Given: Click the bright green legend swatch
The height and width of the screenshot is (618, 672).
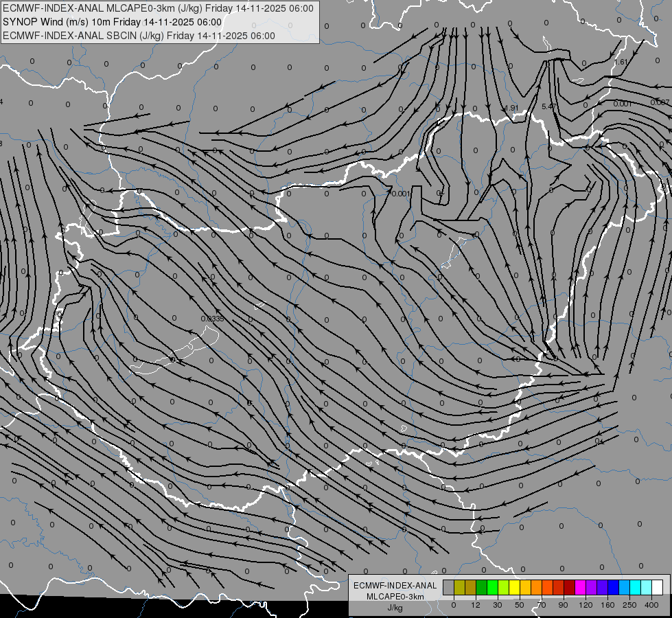Looking at the screenshot, I should point(492,587).
